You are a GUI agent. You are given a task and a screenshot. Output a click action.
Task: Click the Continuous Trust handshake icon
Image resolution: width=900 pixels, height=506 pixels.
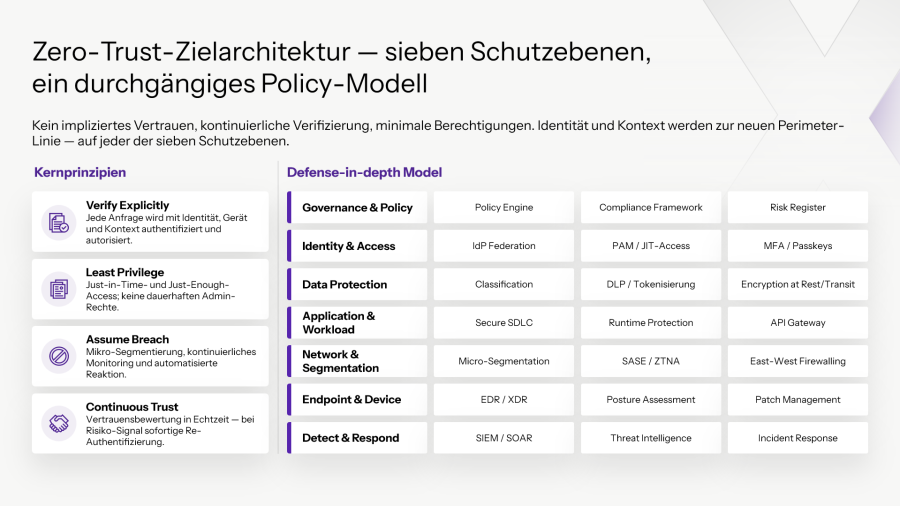[x=59, y=423]
